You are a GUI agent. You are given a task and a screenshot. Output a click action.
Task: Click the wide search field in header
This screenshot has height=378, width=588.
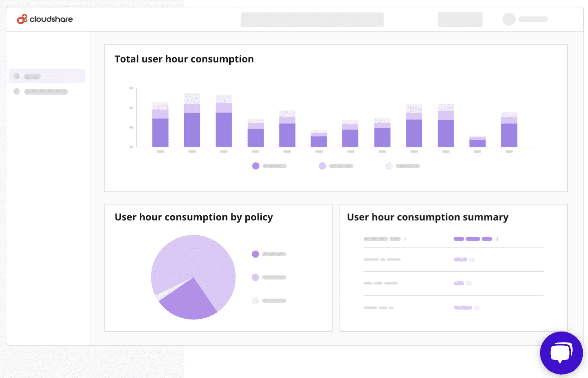[312, 19]
